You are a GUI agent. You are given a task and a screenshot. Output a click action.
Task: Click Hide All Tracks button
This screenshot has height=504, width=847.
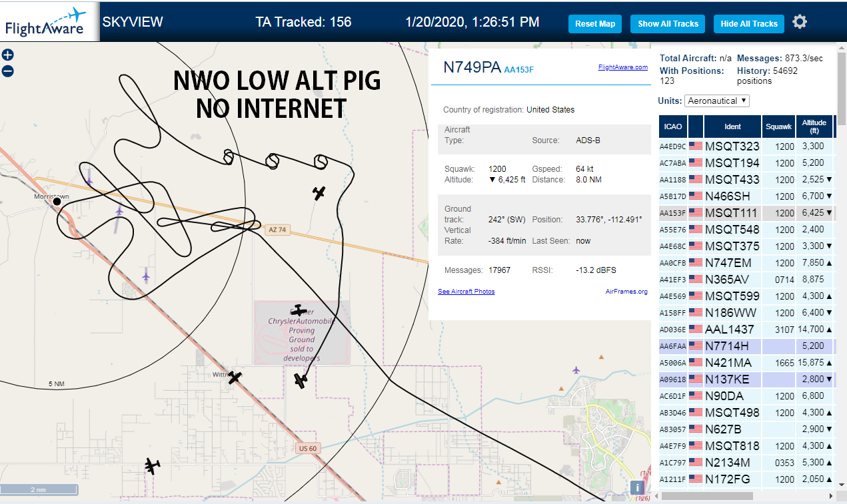coord(749,23)
